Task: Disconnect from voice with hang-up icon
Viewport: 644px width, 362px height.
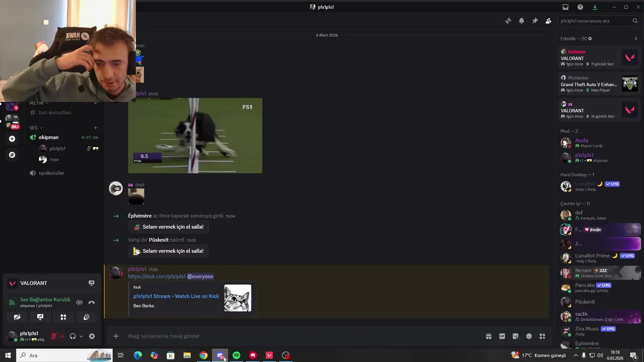Action: (91, 302)
